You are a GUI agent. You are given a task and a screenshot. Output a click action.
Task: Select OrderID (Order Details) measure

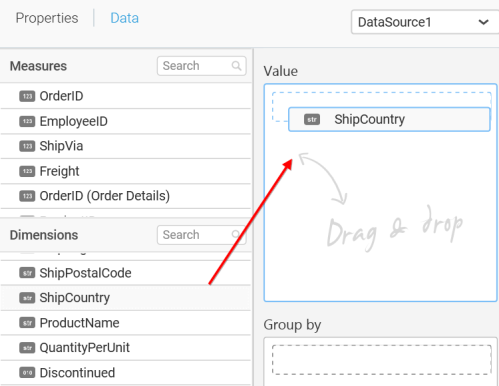(126, 196)
